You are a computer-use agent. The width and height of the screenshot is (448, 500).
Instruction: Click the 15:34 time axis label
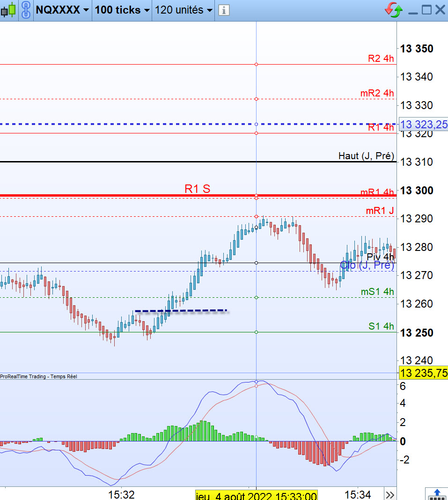[x=358, y=495]
